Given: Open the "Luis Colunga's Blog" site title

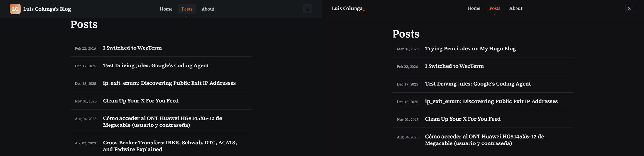Looking at the screenshot, I should coord(47,9).
